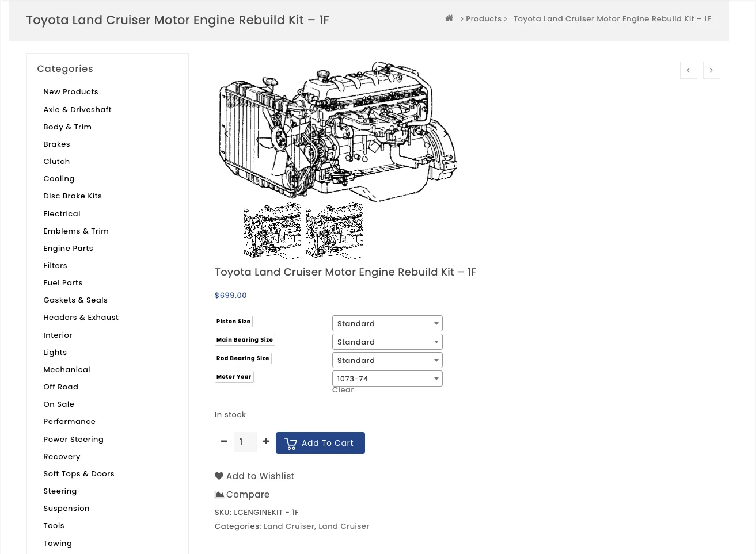
Task: Open Filters category
Action: click(55, 265)
